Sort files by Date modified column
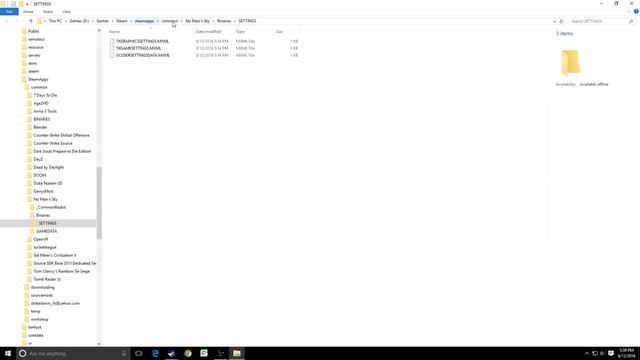The image size is (640, 360). [x=208, y=31]
